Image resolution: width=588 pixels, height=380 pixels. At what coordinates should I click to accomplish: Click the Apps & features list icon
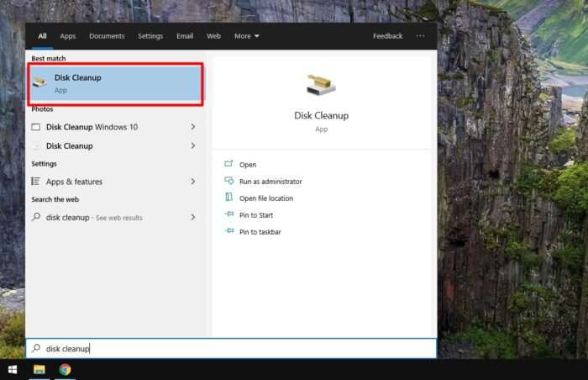click(x=35, y=182)
